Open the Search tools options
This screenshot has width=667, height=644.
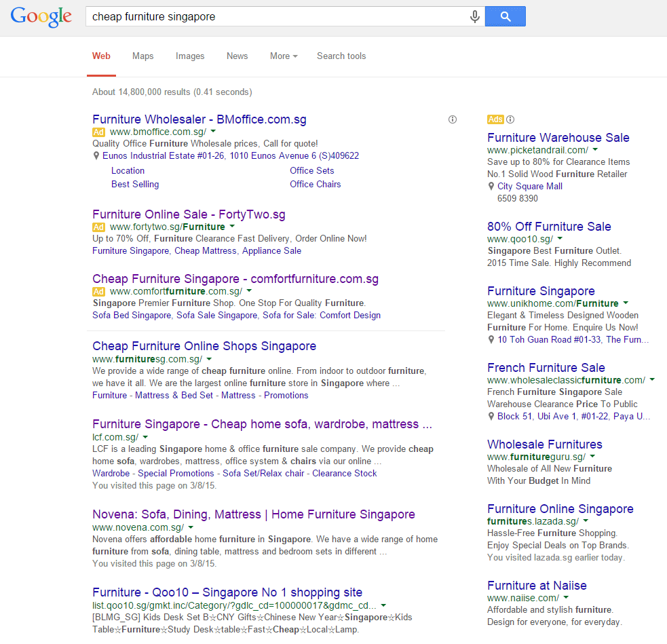pos(341,56)
